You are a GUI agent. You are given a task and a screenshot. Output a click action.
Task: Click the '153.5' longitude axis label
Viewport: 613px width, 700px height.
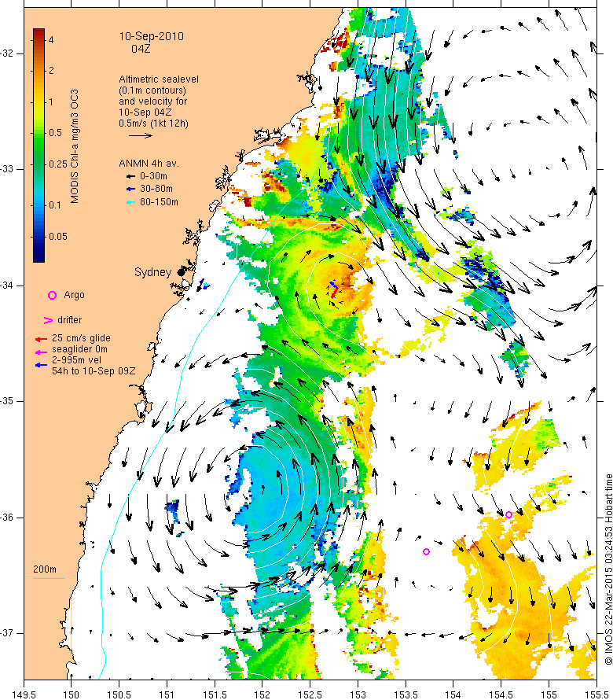[x=406, y=694]
